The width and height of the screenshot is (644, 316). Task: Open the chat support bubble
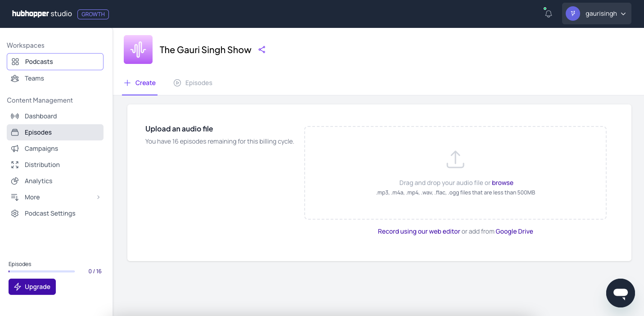click(620, 293)
